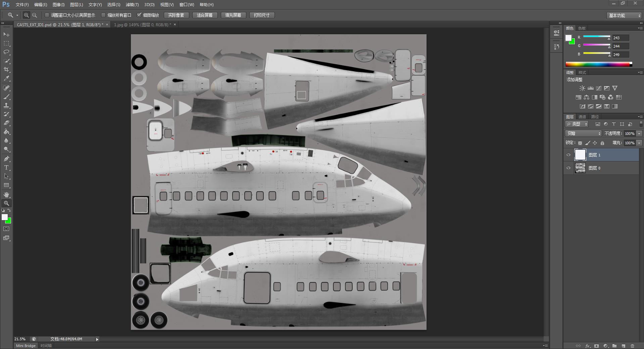Viewport: 644px width, 349px height.
Task: Click the G value input field
Action: click(621, 46)
